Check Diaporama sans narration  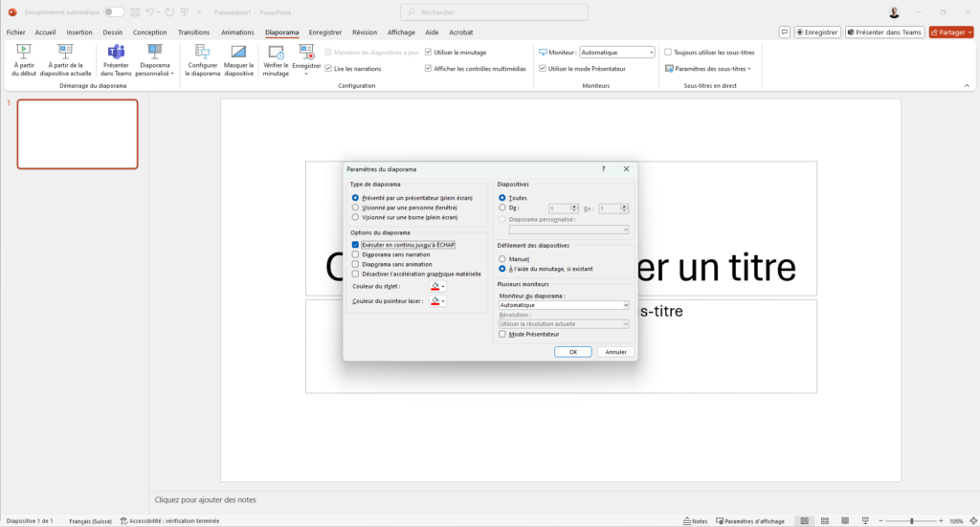point(355,254)
